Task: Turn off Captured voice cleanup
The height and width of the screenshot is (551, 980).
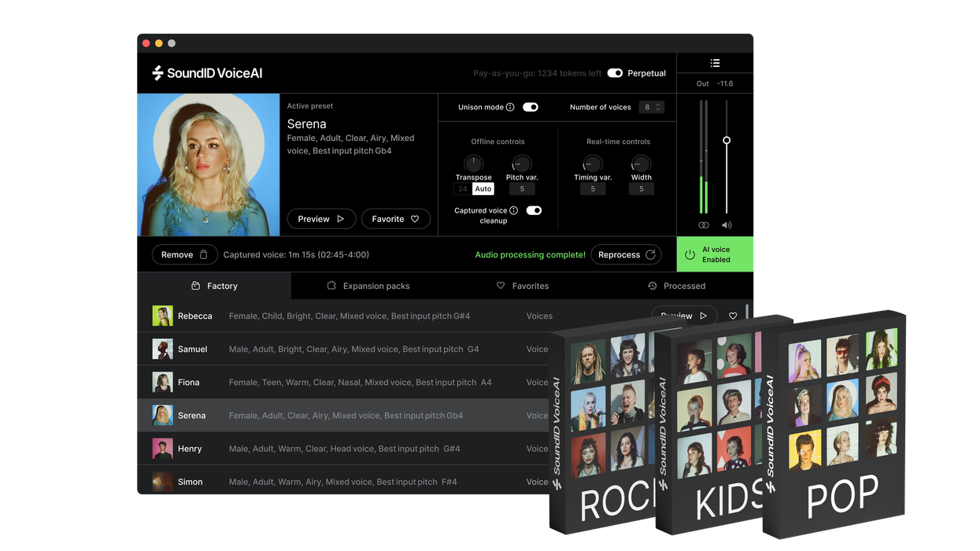Action: click(534, 210)
